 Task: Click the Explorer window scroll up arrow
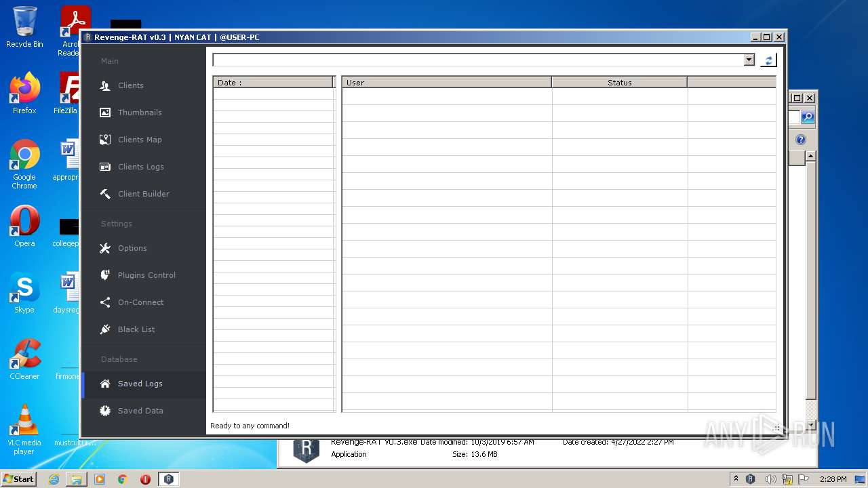[x=810, y=156]
